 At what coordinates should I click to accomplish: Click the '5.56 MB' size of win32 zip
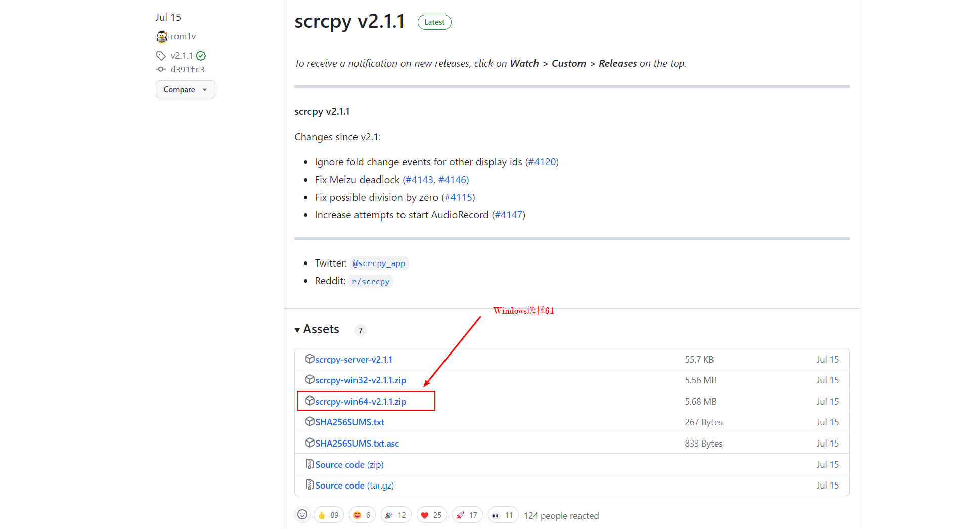[700, 380]
